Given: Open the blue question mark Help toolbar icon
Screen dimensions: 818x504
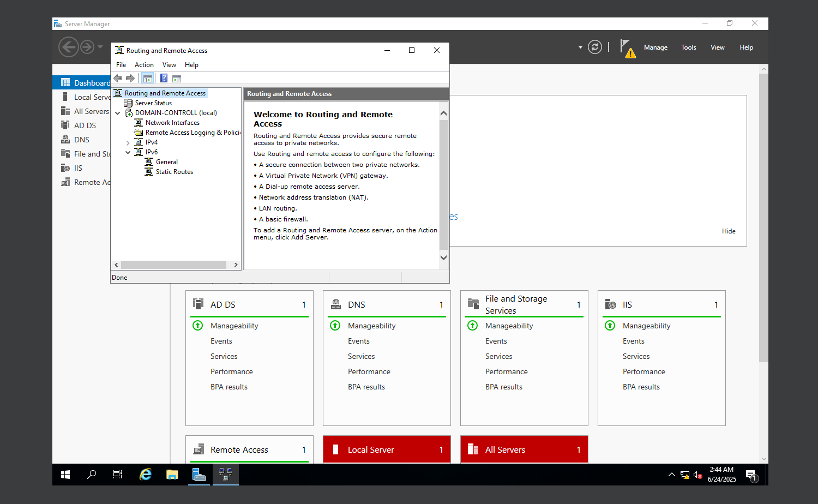Looking at the screenshot, I should (x=164, y=79).
